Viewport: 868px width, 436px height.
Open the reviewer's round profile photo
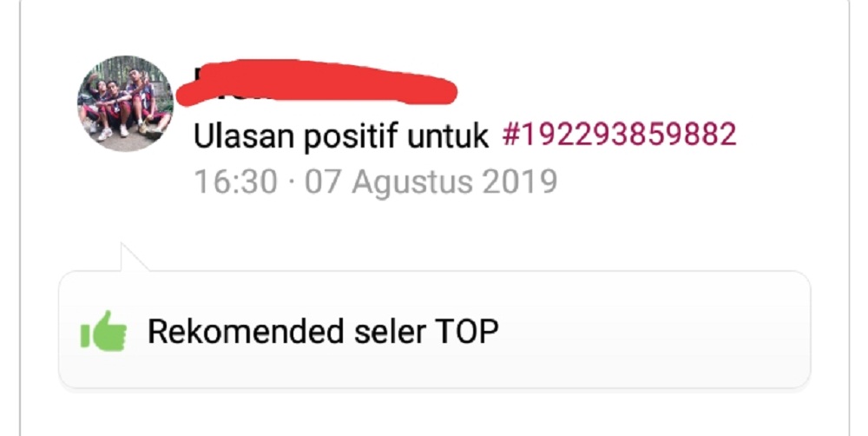125,103
